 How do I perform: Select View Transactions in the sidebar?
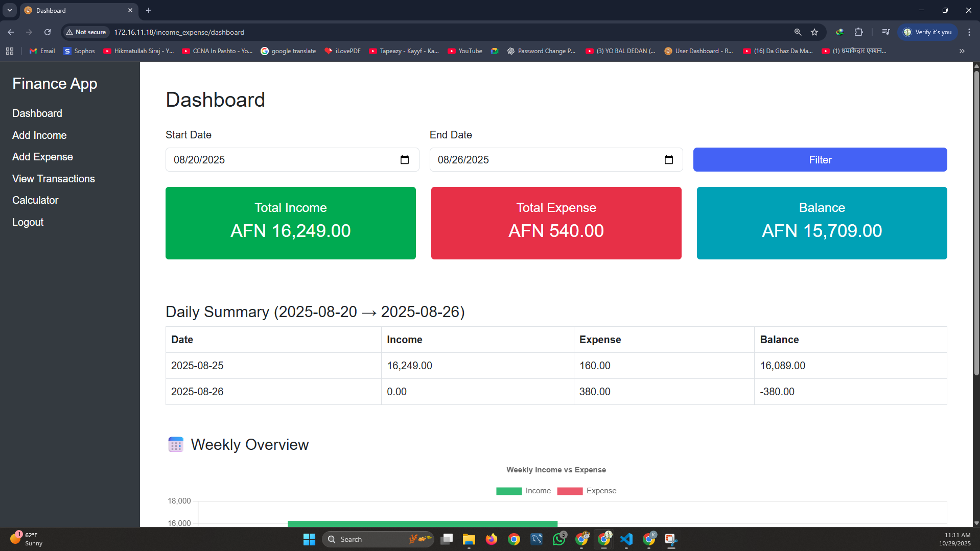pyautogui.click(x=53, y=178)
